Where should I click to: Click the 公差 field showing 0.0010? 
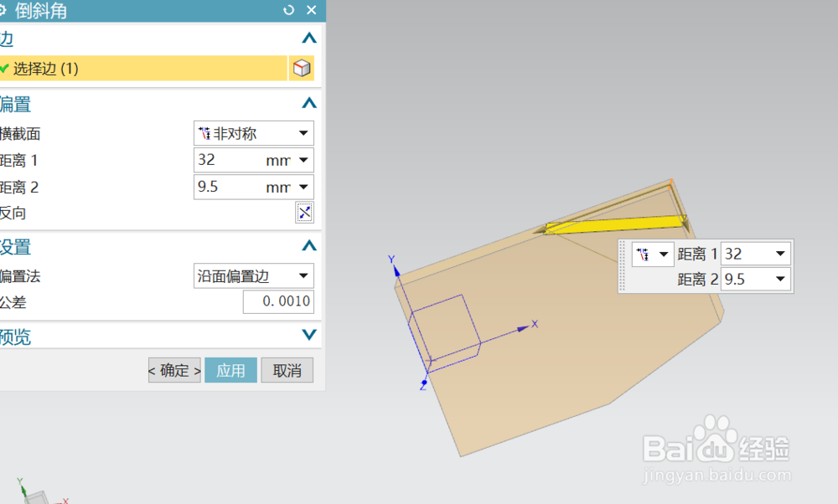[x=278, y=301]
